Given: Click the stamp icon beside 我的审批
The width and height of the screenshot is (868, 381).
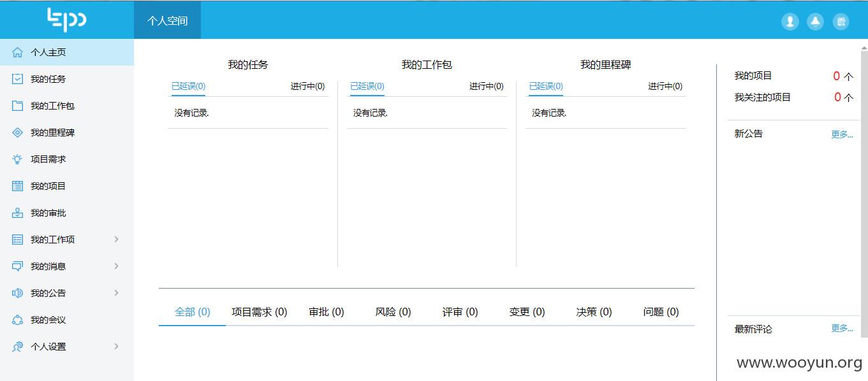Looking at the screenshot, I should [x=18, y=213].
